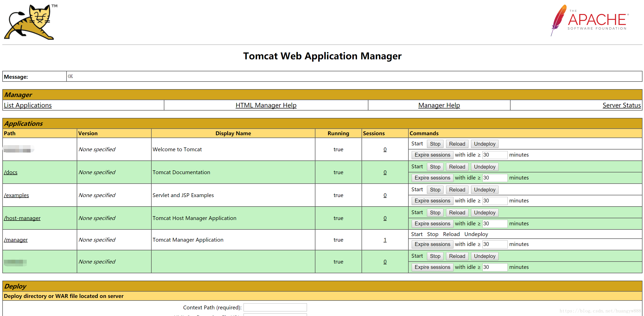This screenshot has width=644, height=316.
Task: Click 'Tomcat Manager Application' display name
Action: 188,240
